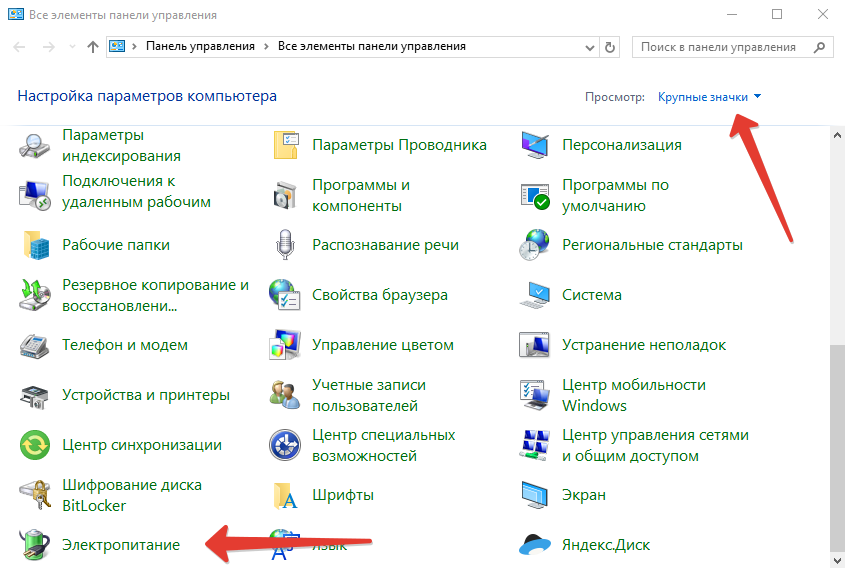This screenshot has height=568, width=845.
Task: Open the Центр управления сетями icon
Action: click(535, 445)
